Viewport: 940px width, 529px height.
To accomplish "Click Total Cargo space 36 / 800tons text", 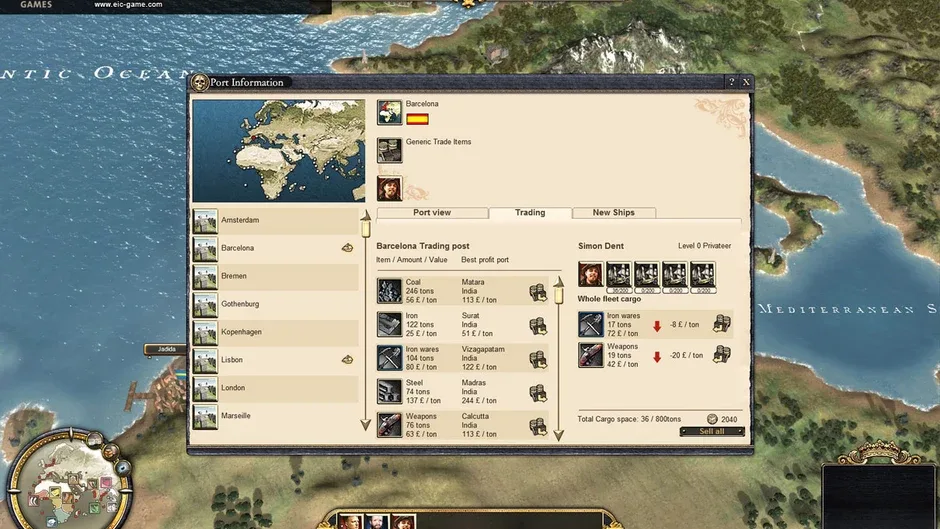I will point(629,419).
